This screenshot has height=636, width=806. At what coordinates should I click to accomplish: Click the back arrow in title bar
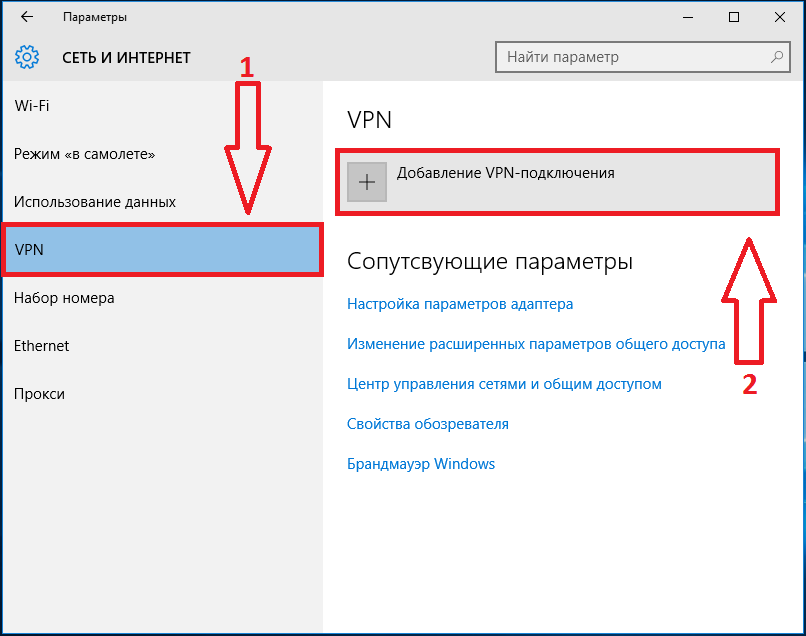click(27, 17)
